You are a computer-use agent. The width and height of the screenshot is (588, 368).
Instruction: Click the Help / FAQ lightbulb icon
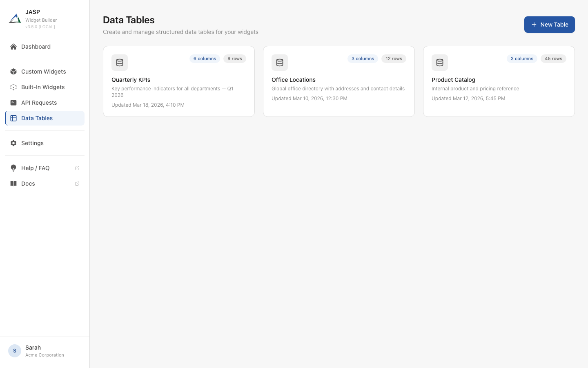coord(13,168)
